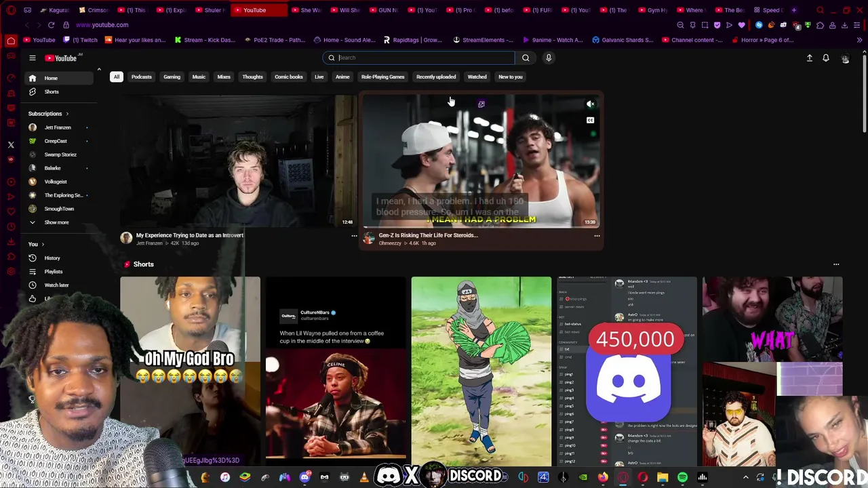This screenshot has width=868, height=488.
Task: Select the Recently uploaded chip
Action: 436,77
